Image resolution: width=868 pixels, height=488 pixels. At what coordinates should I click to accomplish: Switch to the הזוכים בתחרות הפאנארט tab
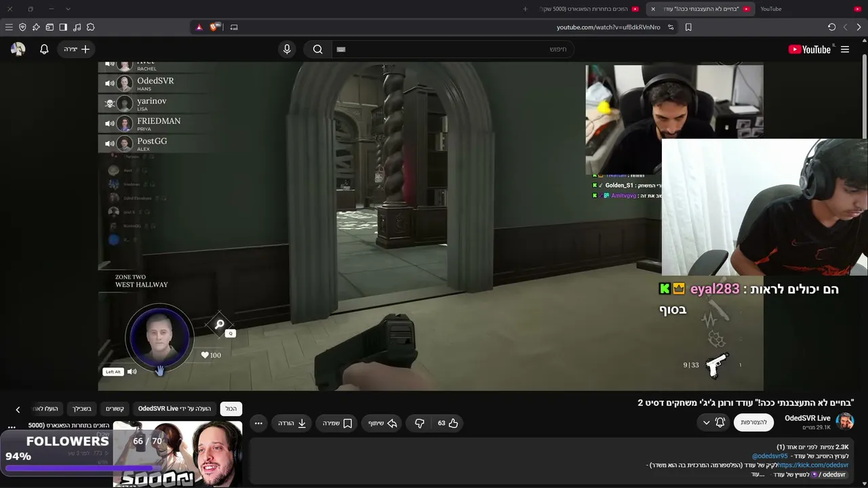589,9
